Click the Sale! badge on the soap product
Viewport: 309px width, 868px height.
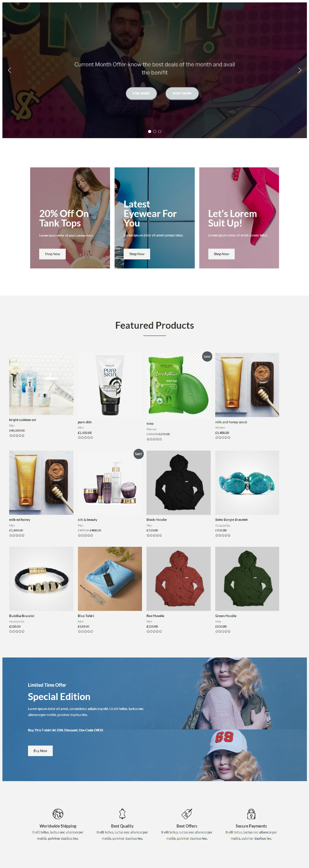click(x=207, y=356)
